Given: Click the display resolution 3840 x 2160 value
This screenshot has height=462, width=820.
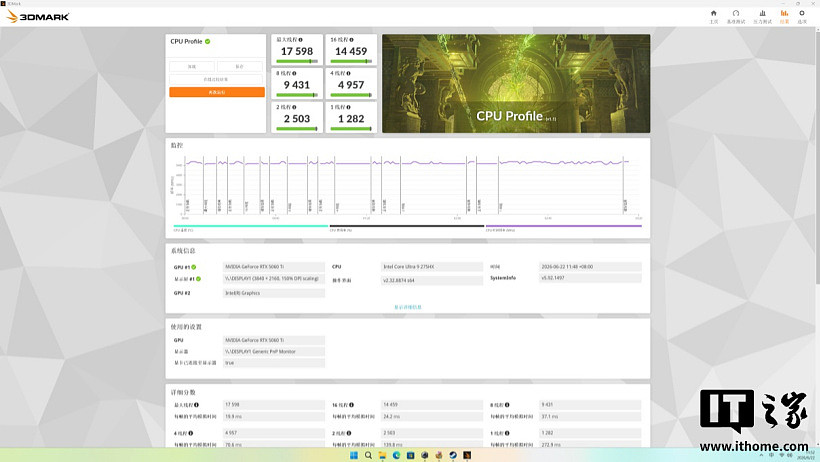Looking at the screenshot, I should pyautogui.click(x=274, y=279).
